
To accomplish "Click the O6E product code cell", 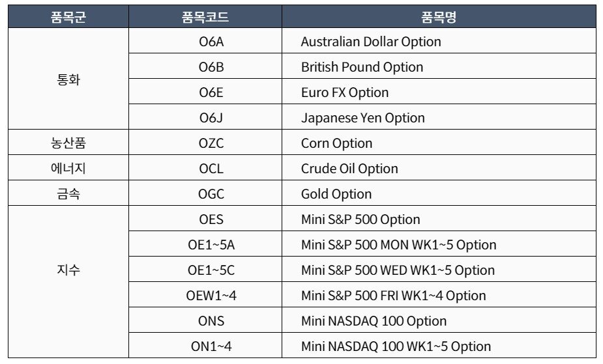I will pyautogui.click(x=211, y=92).
